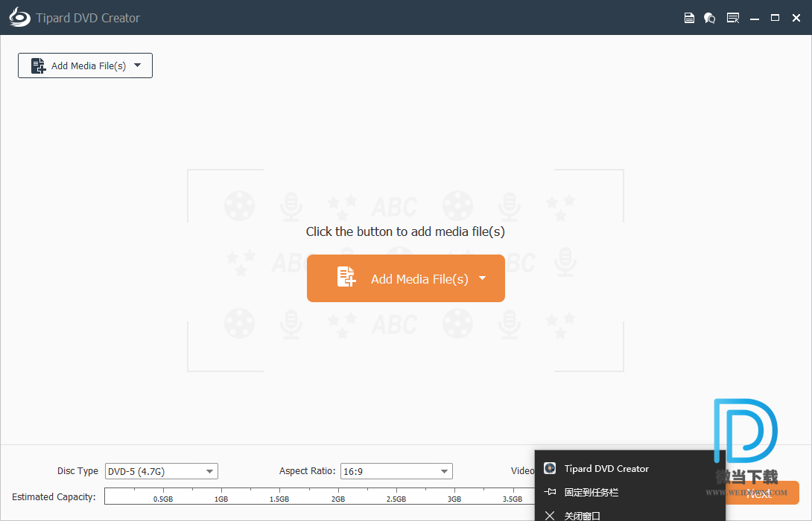812x521 pixels.
Task: Choose 关闭窗口 in the jump list
Action: point(629,515)
